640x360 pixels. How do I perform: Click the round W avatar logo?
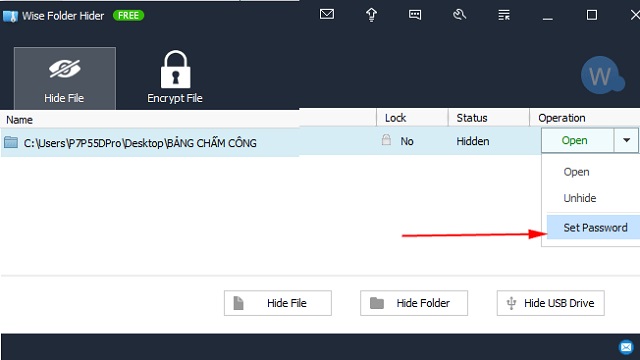(602, 76)
